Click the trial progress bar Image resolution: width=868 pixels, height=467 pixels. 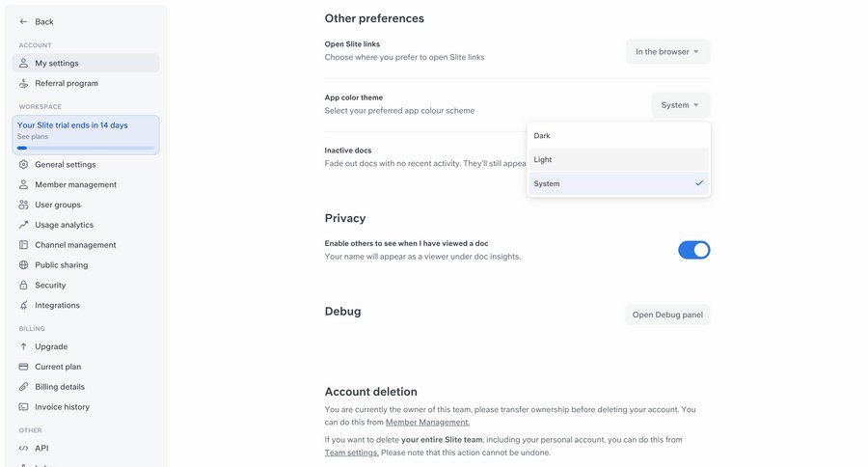click(x=86, y=148)
